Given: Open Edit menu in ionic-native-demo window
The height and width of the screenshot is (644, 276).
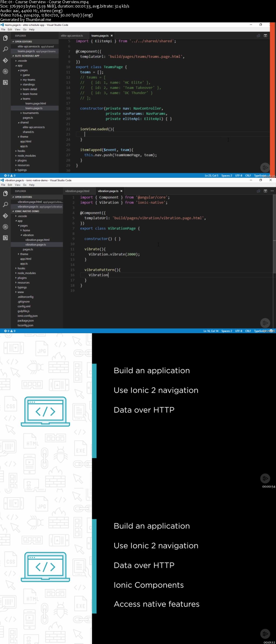Looking at the screenshot, I should pos(10,185).
